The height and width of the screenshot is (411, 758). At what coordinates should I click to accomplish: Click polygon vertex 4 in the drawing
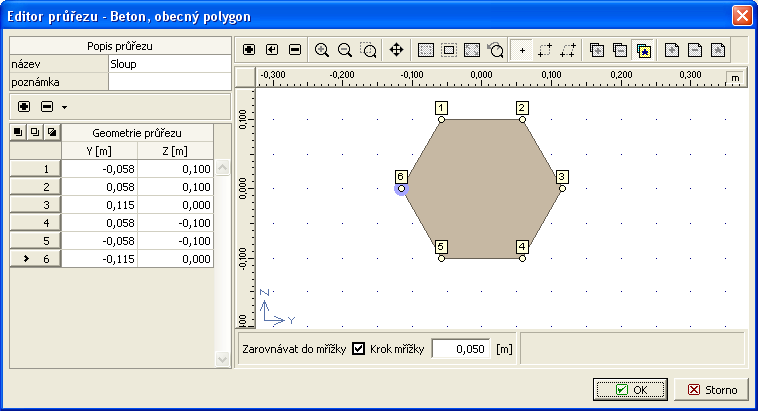point(522,259)
